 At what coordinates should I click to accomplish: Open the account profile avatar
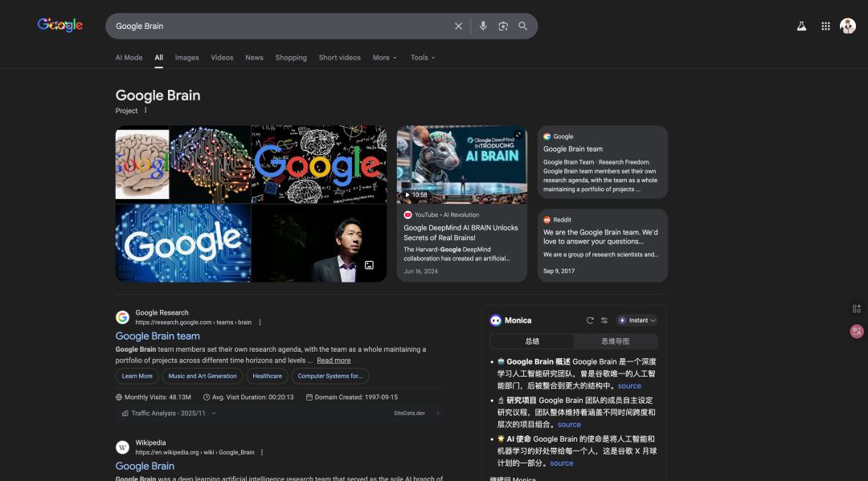coord(848,26)
